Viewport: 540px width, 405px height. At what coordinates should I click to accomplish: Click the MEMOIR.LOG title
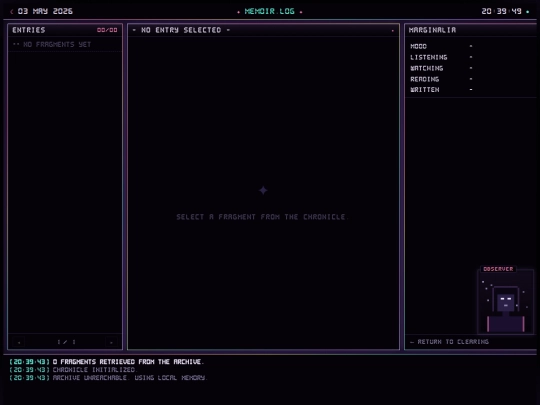[x=270, y=11]
